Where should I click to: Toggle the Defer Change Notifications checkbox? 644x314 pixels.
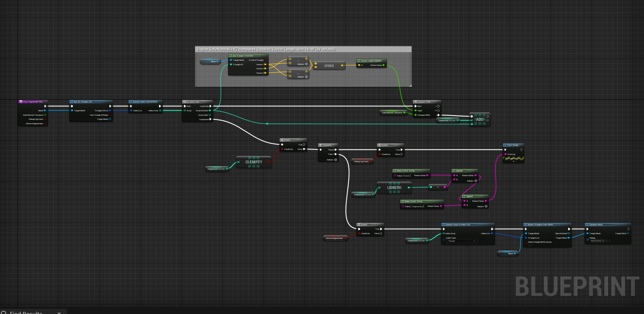pos(530,245)
